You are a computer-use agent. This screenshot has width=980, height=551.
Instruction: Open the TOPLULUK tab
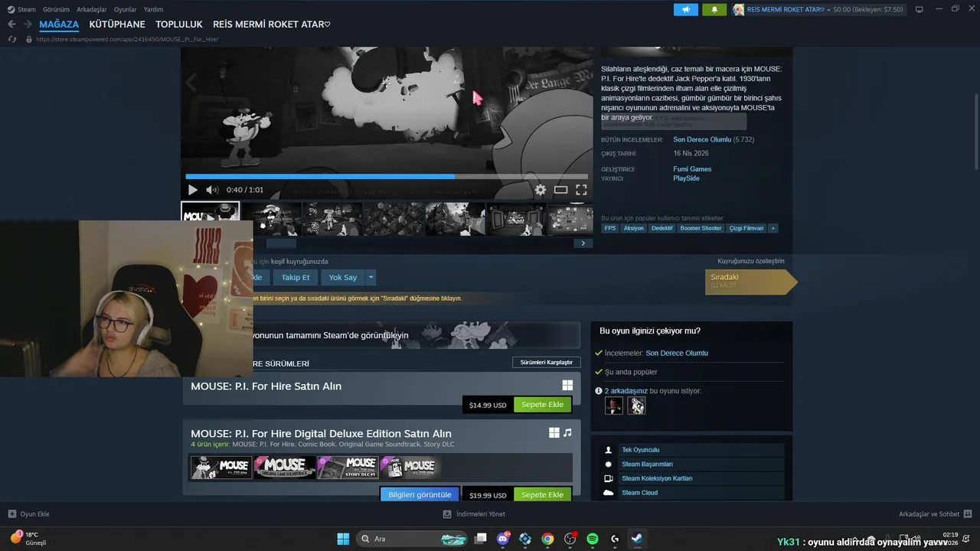(179, 24)
